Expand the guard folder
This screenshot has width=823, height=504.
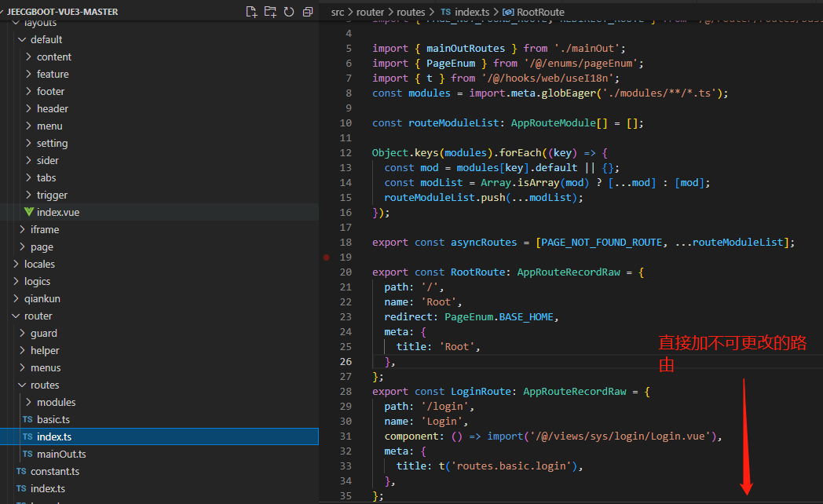(x=22, y=333)
